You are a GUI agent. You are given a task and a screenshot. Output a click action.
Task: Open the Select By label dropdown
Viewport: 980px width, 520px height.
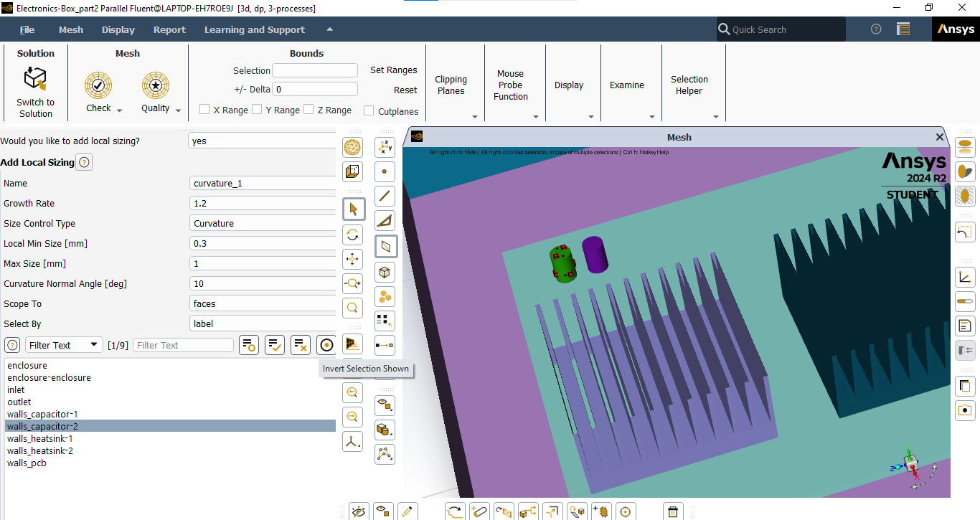[x=263, y=323]
